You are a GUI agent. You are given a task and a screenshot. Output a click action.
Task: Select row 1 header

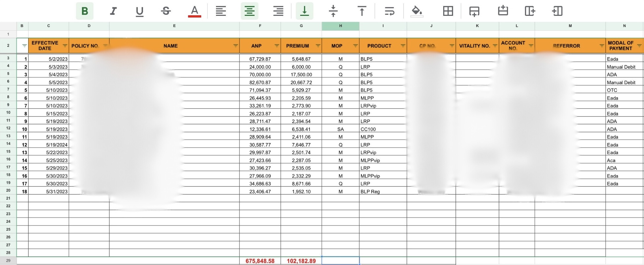tap(8, 34)
